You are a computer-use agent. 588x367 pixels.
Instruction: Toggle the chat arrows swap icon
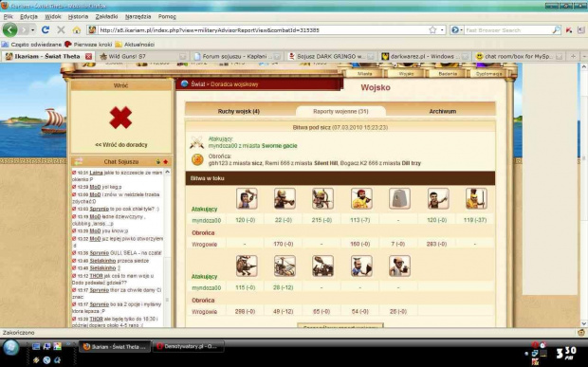point(79,161)
